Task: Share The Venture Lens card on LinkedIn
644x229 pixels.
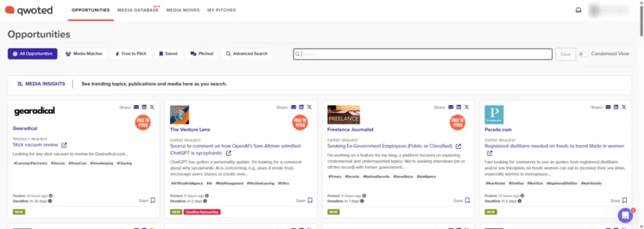Action: pos(301,107)
